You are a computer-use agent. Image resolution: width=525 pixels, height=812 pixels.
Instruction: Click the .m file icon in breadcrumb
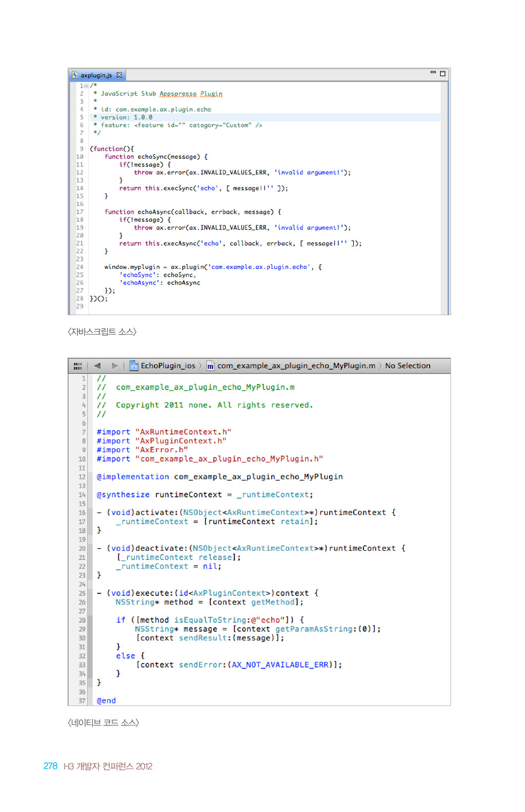coord(210,366)
